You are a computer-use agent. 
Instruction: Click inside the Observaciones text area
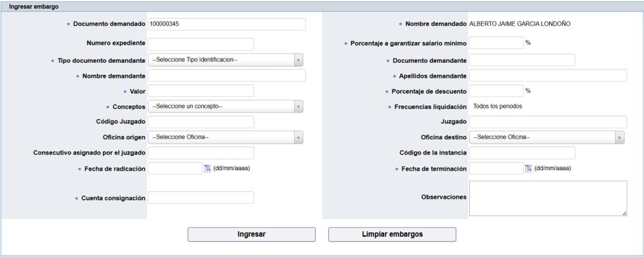(x=548, y=198)
